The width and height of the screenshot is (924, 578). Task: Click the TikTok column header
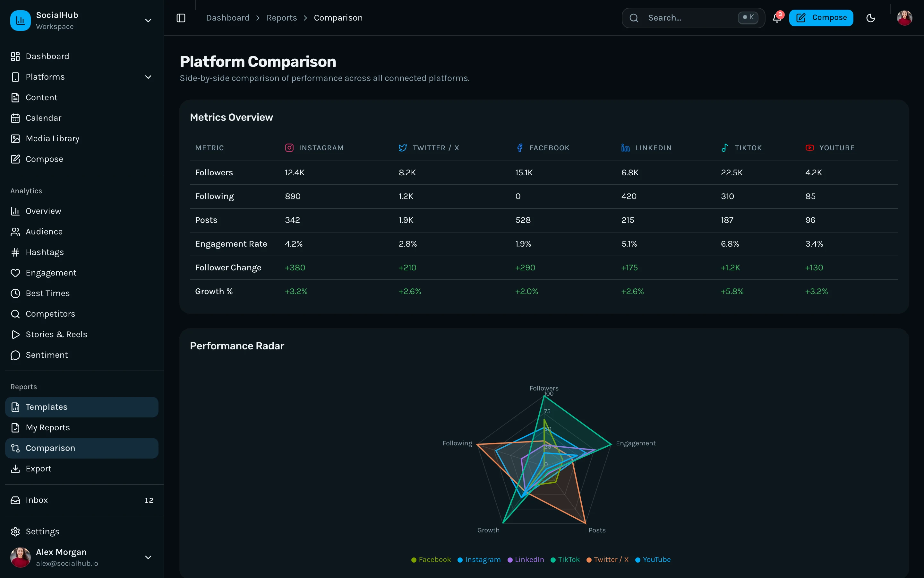point(741,148)
